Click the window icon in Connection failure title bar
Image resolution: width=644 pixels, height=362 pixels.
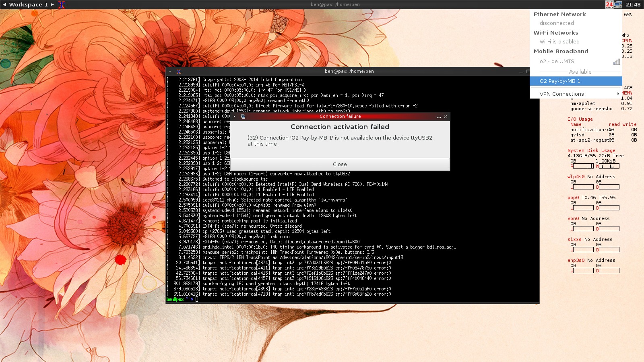click(x=243, y=116)
